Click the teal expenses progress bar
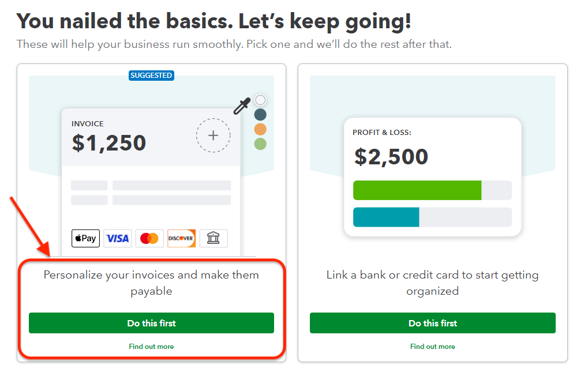 tap(385, 217)
